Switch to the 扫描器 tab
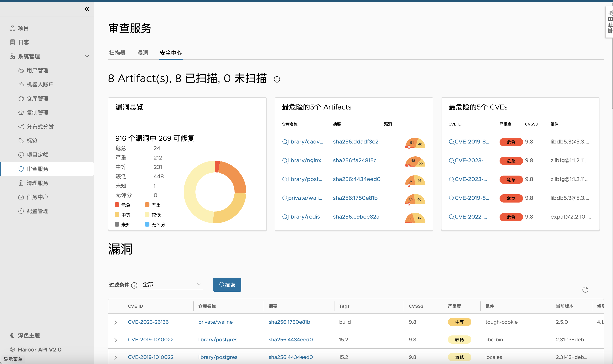 [x=117, y=53]
